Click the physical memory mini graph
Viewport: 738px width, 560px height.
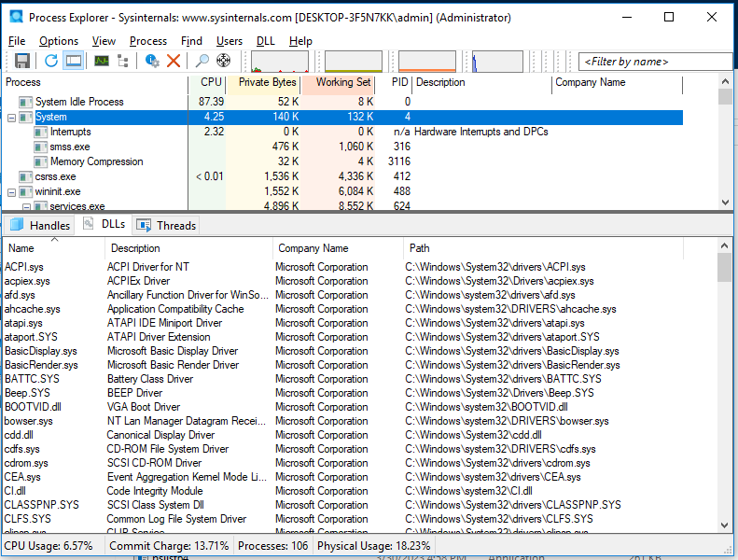point(427,62)
